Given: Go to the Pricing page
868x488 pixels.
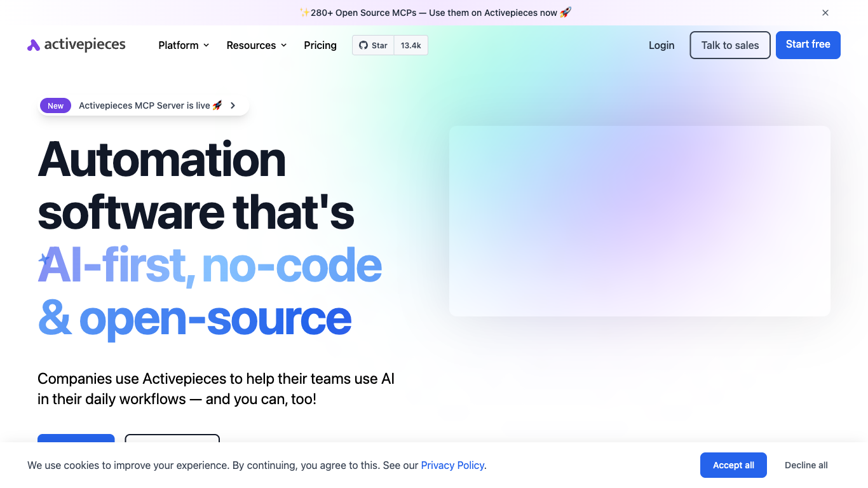Looking at the screenshot, I should click(x=320, y=45).
